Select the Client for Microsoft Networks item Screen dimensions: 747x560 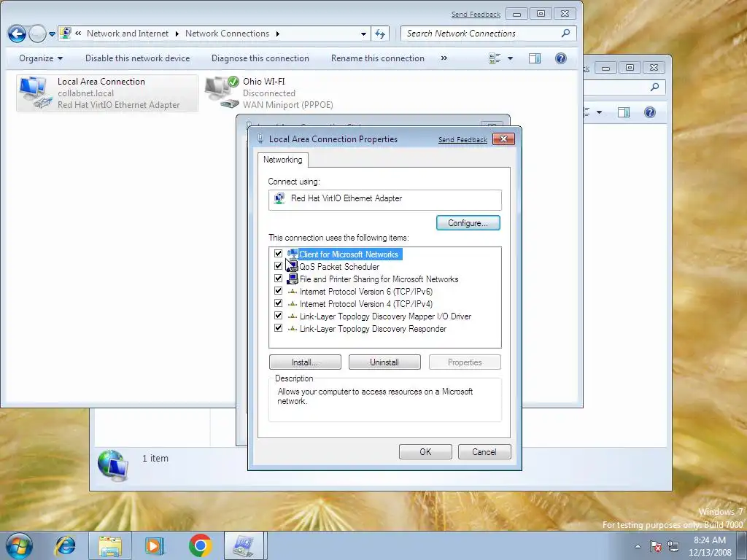[349, 254]
